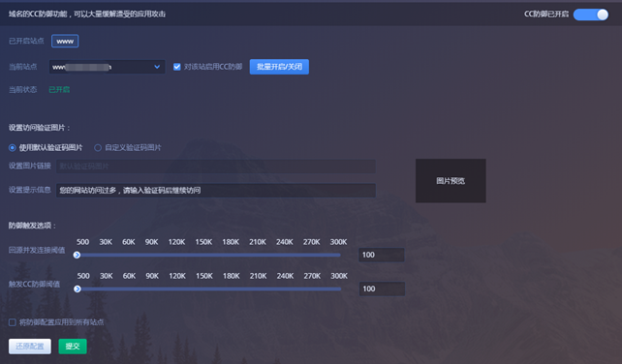Select 使用默认验证码图片 radio option
The width and height of the screenshot is (622, 364).
tap(13, 148)
